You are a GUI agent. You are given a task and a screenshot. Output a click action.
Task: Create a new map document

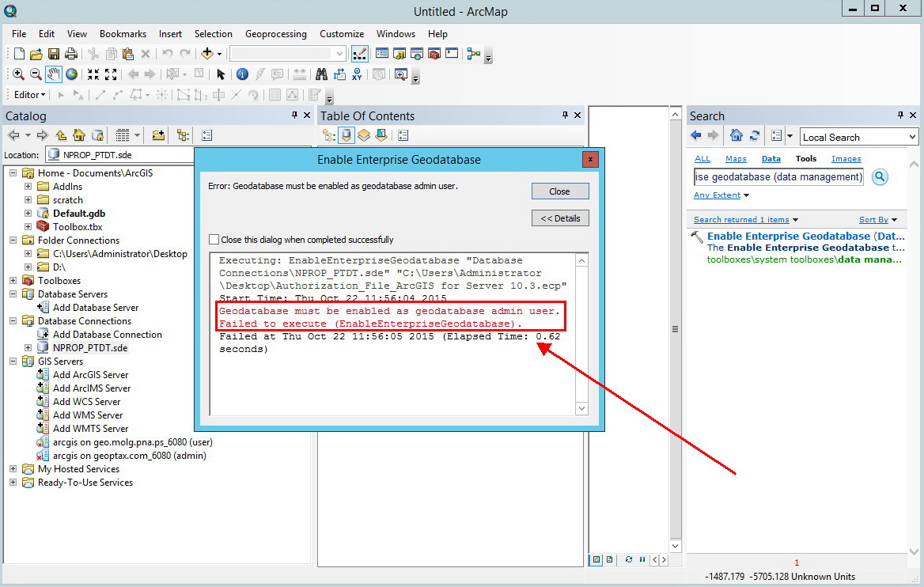(x=19, y=55)
